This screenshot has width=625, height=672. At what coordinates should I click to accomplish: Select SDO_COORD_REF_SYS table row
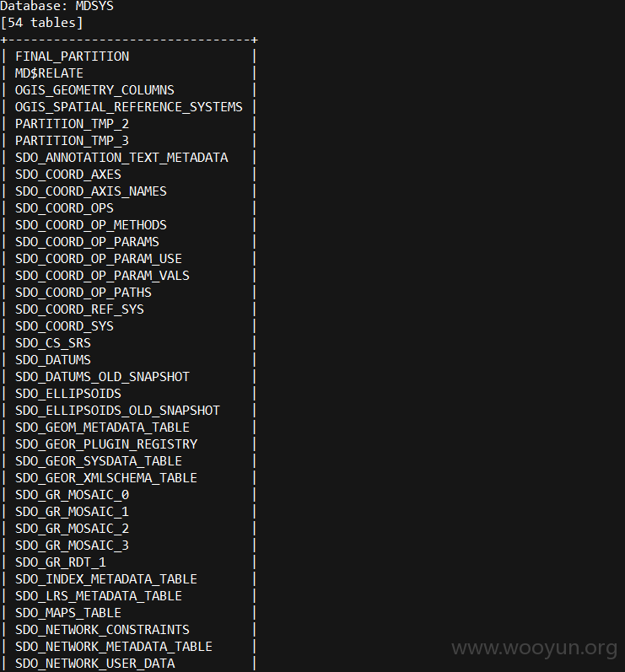pos(80,309)
